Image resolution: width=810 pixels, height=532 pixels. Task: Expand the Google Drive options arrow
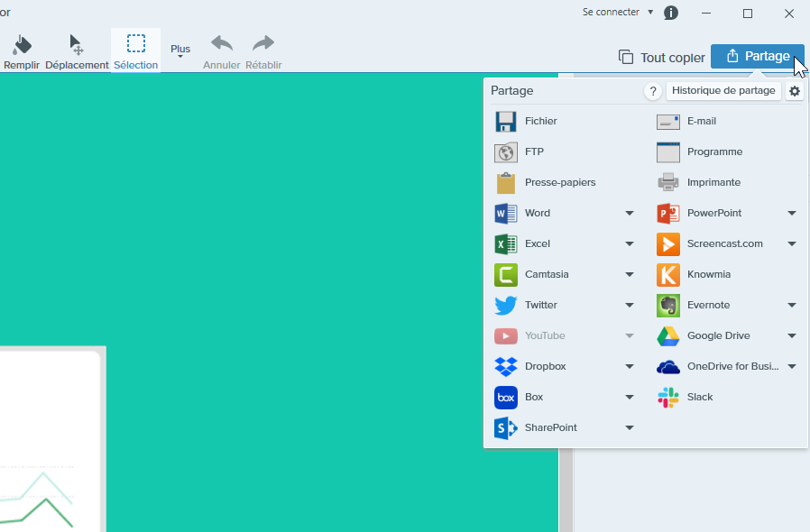tap(791, 335)
